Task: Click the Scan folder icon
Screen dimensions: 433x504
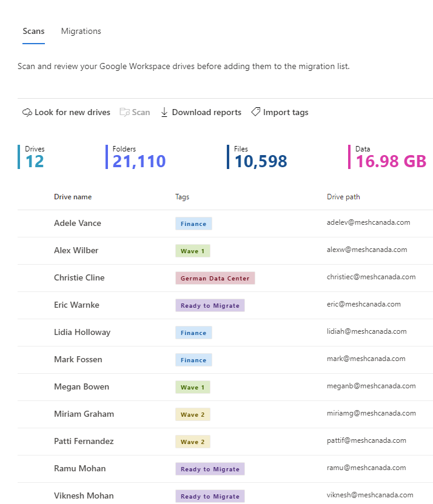Action: [x=124, y=112]
